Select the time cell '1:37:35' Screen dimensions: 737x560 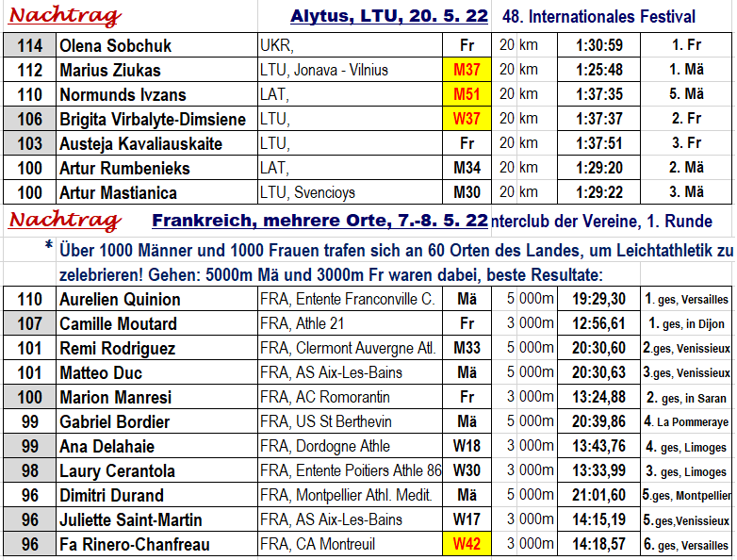pos(598,94)
